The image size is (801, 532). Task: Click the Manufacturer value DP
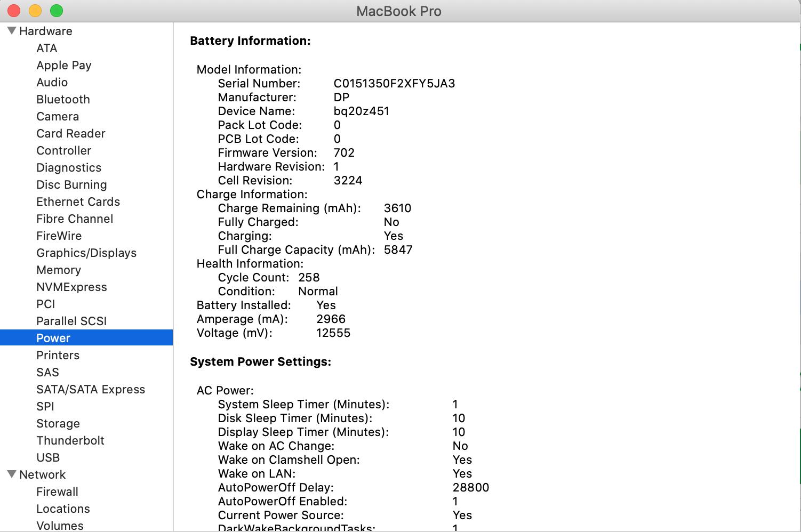[341, 97]
